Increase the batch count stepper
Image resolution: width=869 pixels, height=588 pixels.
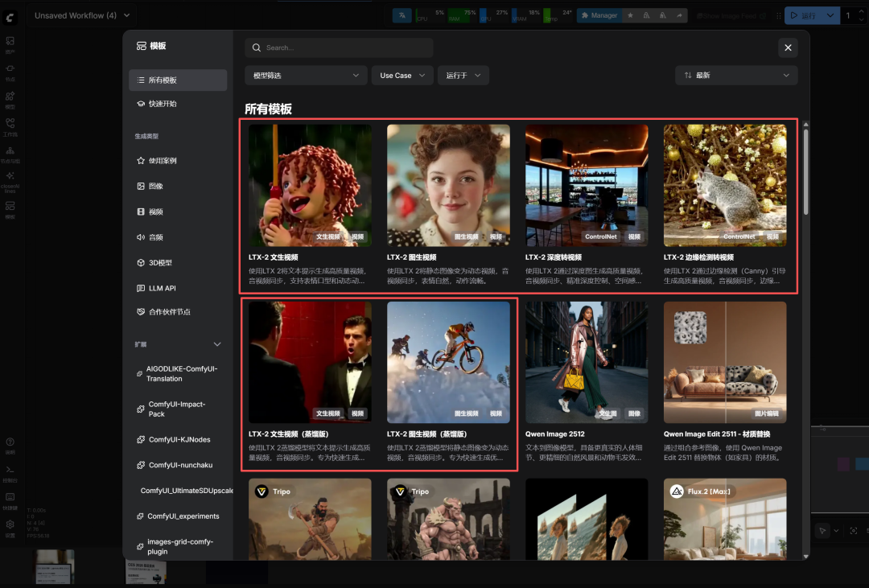pyautogui.click(x=862, y=12)
